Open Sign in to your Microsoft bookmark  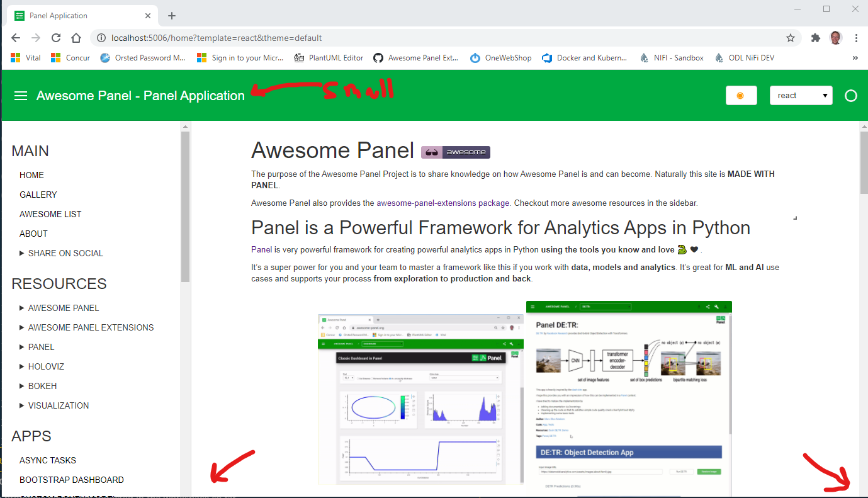click(240, 57)
